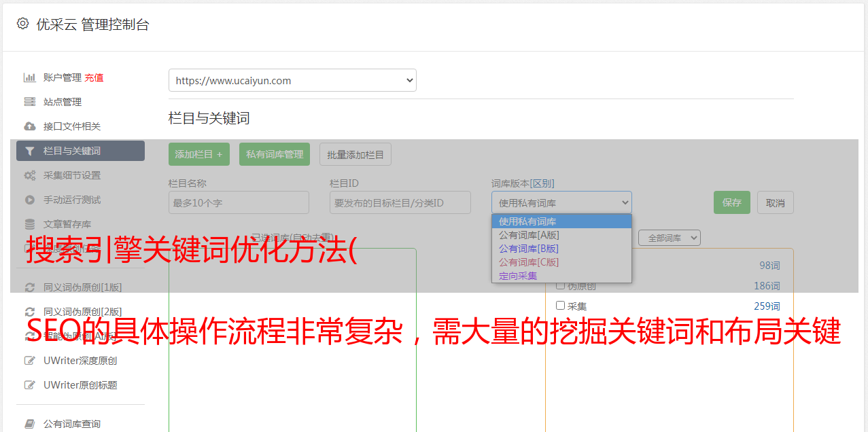The height and width of the screenshot is (432, 868).
Task: Collapse the 词库版本 select showing 使用私有词库
Action: [561, 202]
